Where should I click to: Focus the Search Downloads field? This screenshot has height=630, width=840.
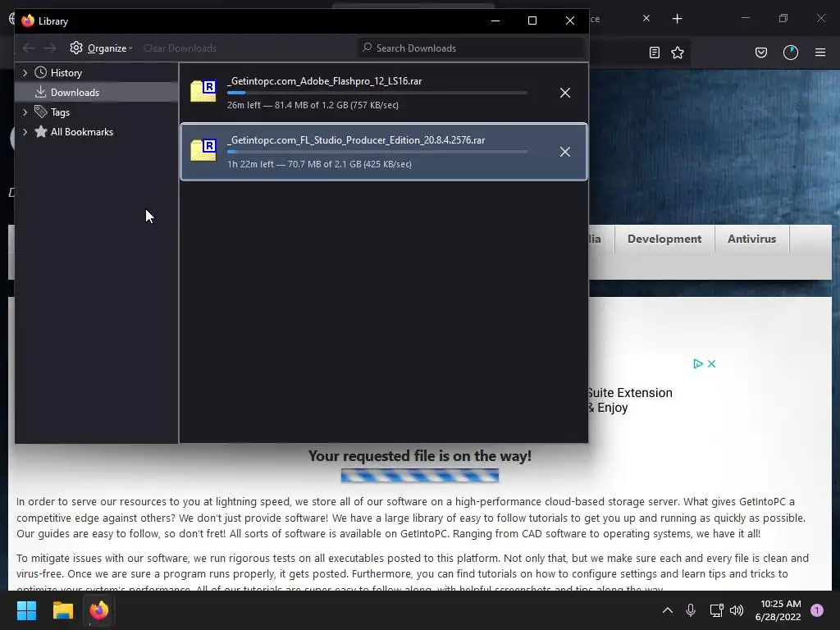(471, 48)
